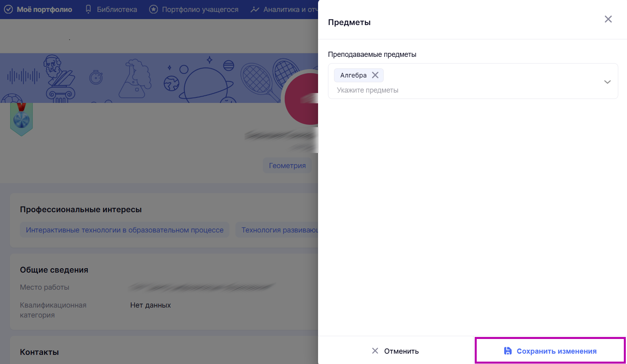Click the Отменить button

coord(395,351)
